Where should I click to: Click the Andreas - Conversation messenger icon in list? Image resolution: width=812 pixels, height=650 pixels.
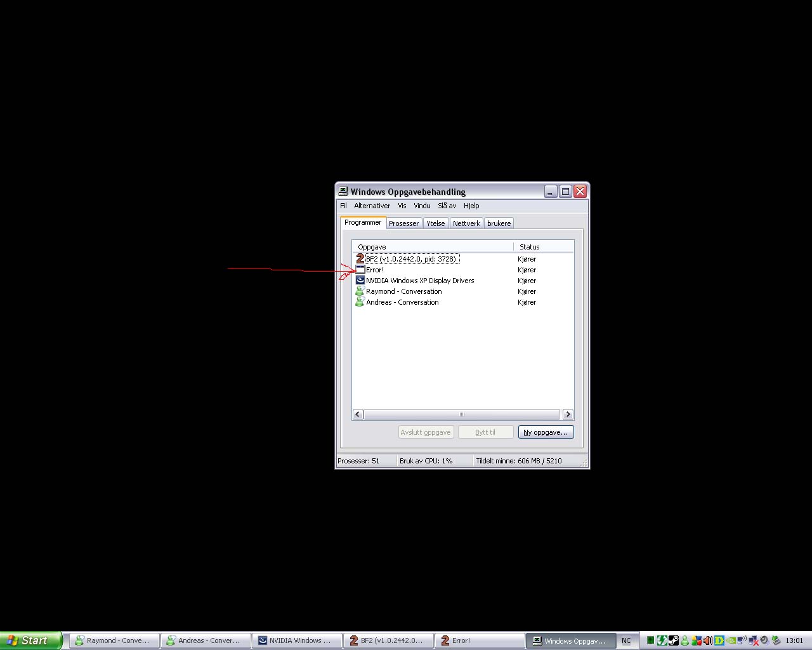(x=360, y=302)
